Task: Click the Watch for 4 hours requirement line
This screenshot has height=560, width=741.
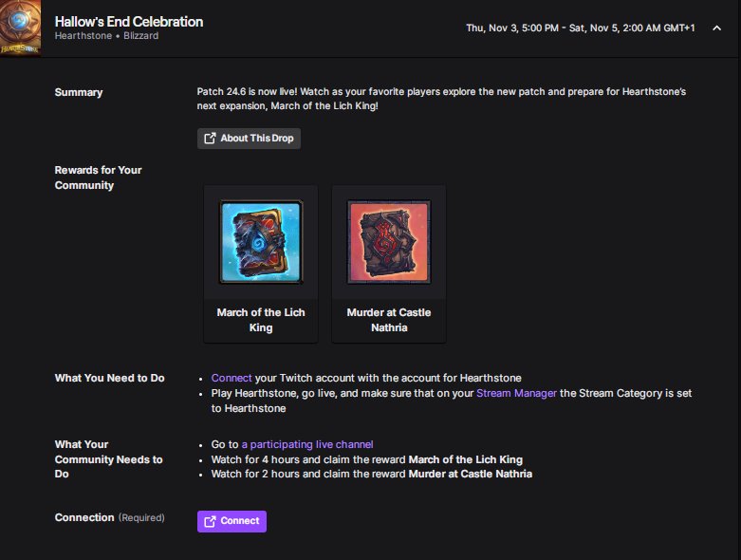Action: 367,459
